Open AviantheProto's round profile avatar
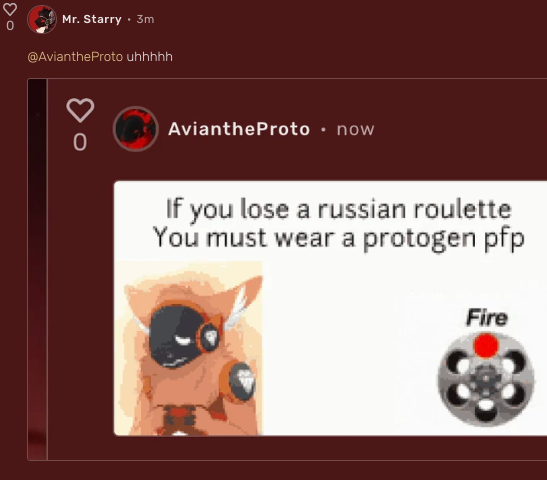The width and height of the screenshot is (547, 480). 136,129
